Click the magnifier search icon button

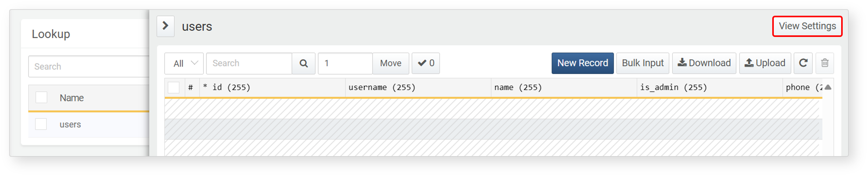303,63
